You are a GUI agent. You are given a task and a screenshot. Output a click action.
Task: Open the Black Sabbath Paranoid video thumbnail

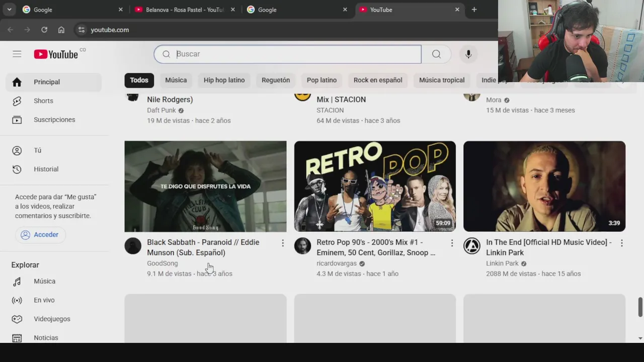205,187
